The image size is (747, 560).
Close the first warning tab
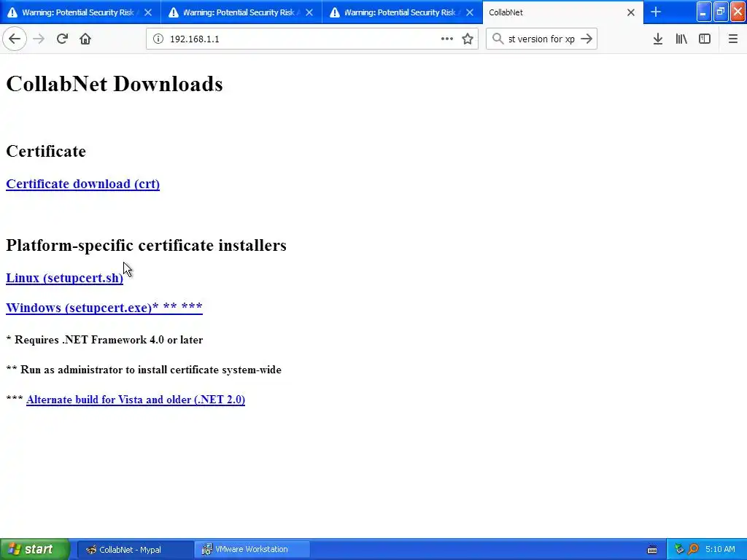click(x=148, y=12)
